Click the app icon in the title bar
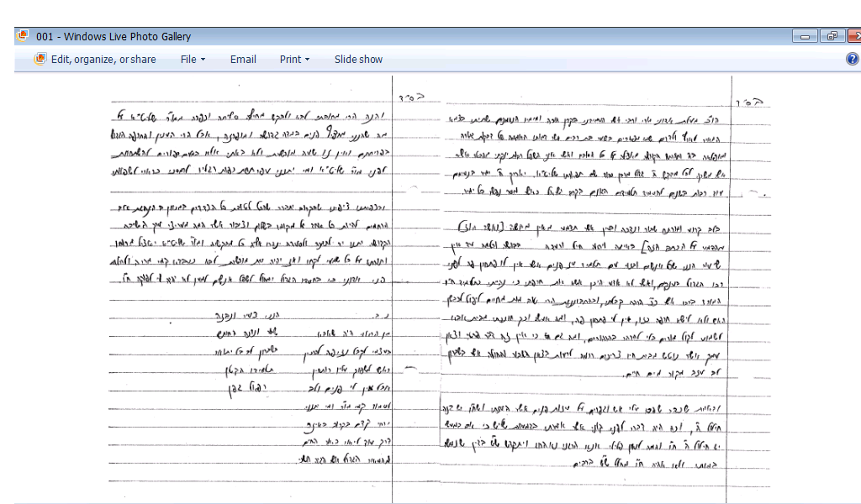This screenshot has width=861, height=504. click(x=23, y=36)
